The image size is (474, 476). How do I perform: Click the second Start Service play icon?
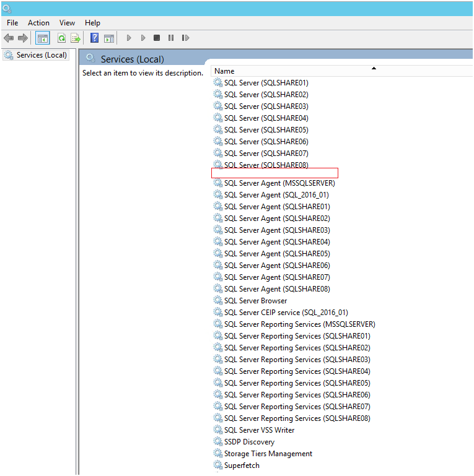(143, 38)
